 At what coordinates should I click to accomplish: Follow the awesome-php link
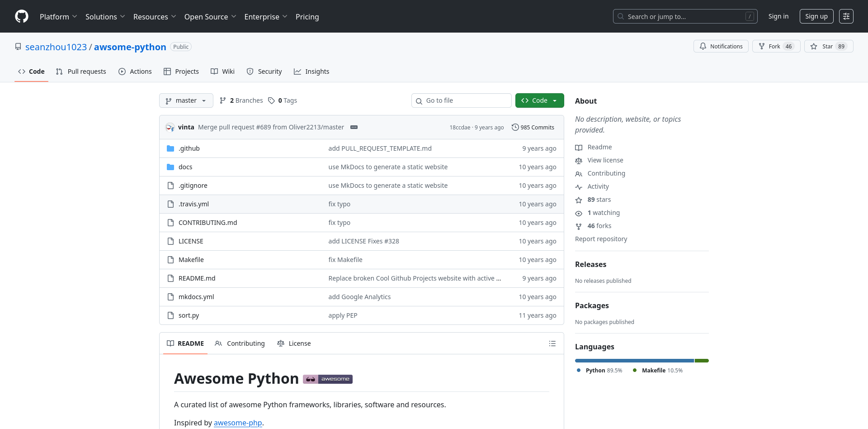pyautogui.click(x=238, y=423)
